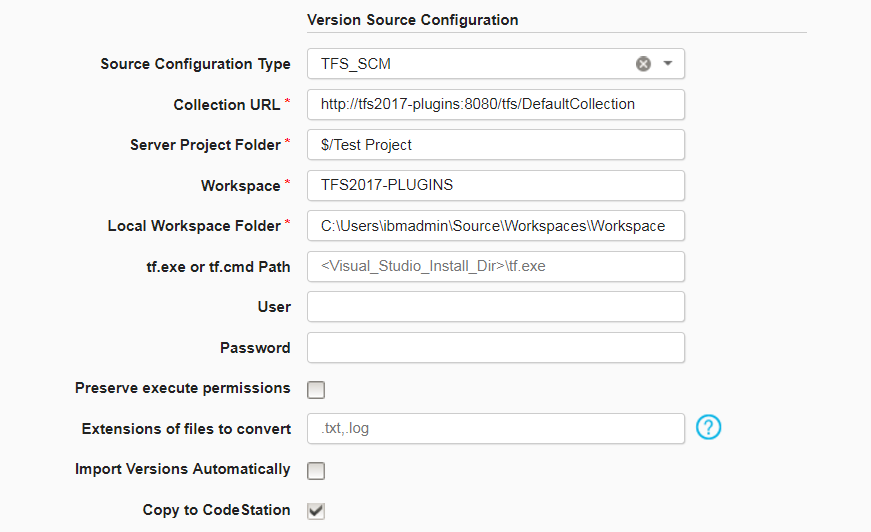Image resolution: width=871 pixels, height=532 pixels.
Task: Click the empty Password field
Action: (x=495, y=348)
